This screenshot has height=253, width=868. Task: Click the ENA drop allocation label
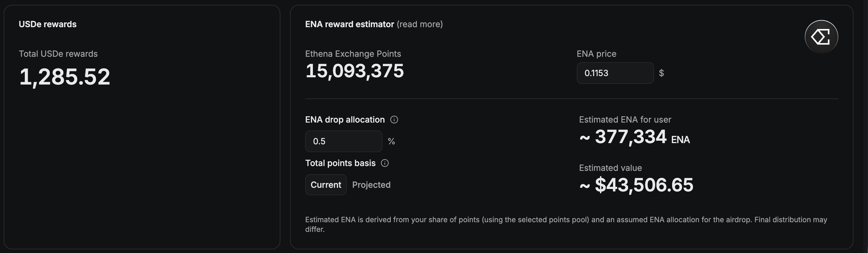tap(344, 120)
